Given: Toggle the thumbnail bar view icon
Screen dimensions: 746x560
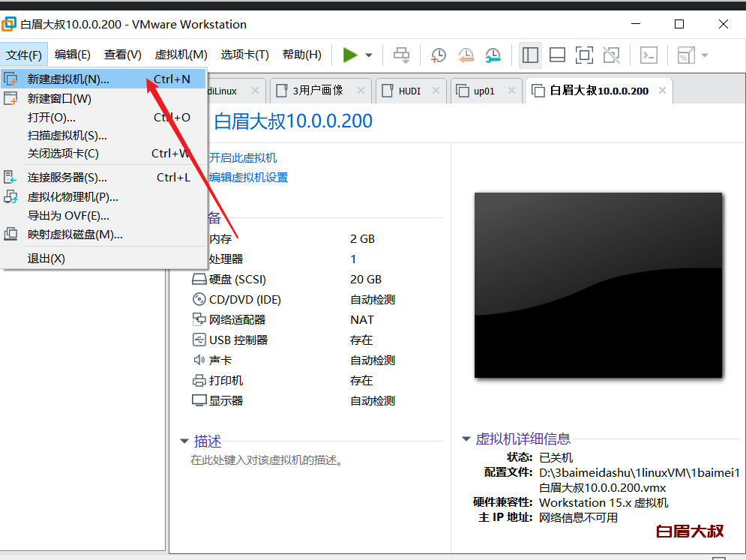Looking at the screenshot, I should pyautogui.click(x=557, y=55).
